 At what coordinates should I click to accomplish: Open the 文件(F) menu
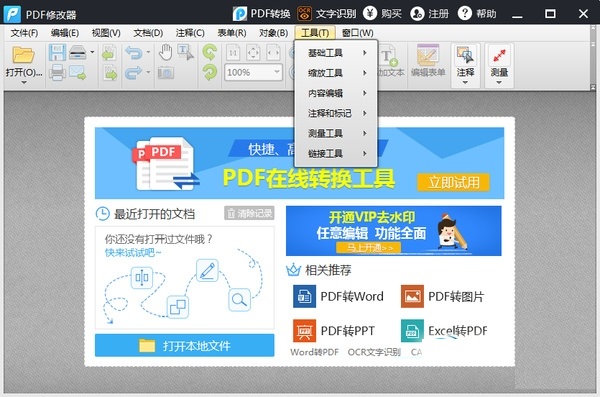pos(24,33)
